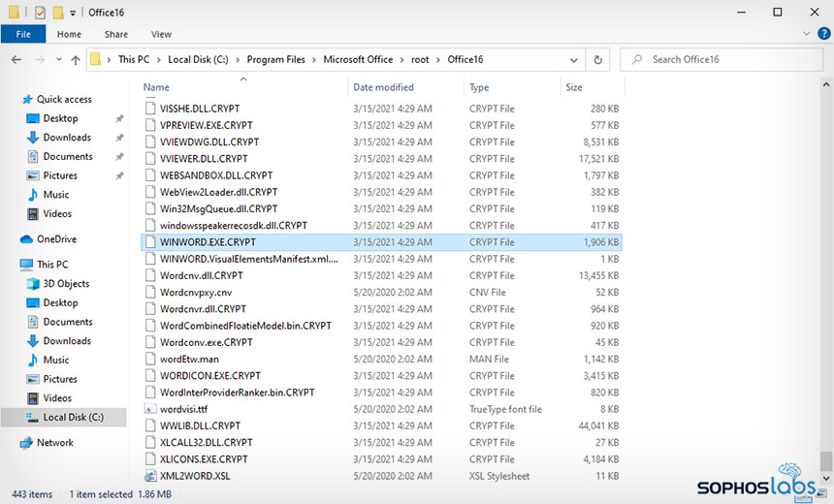Click the 'root' breadcrumb segment
834x504 pixels.
420,59
